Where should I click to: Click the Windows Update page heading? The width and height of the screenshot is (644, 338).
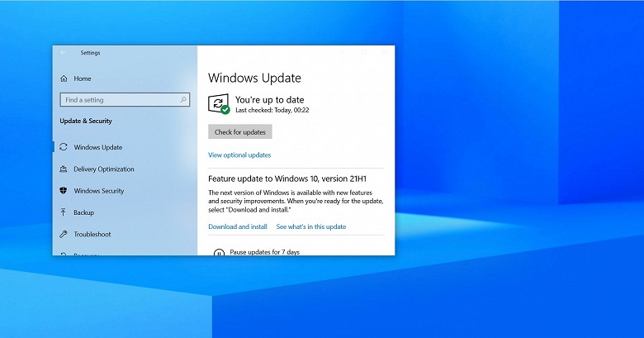click(254, 78)
